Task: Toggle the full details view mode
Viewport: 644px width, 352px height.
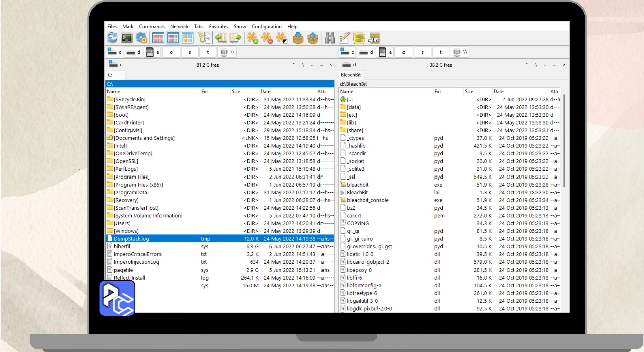Action: (173, 38)
